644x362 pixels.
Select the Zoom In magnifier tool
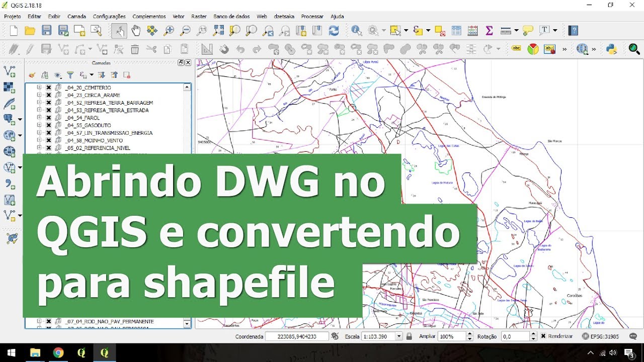tap(169, 31)
